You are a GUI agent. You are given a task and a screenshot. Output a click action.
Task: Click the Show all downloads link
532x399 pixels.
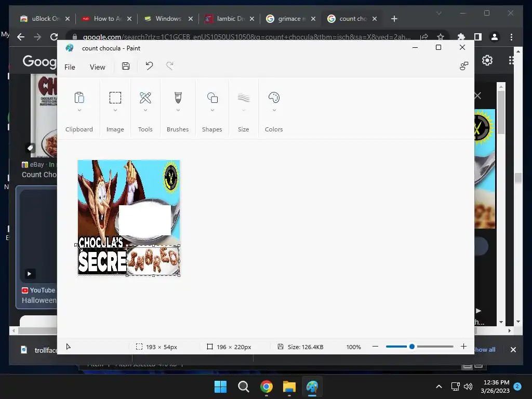(x=485, y=350)
